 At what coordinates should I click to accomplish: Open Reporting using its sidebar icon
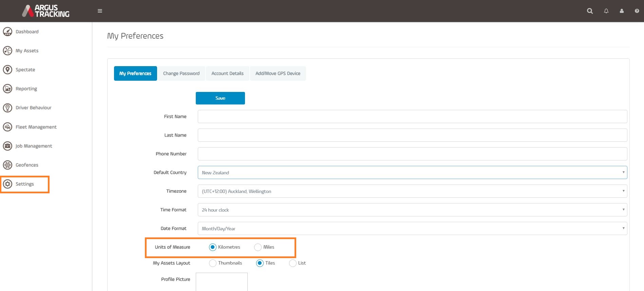(7, 89)
